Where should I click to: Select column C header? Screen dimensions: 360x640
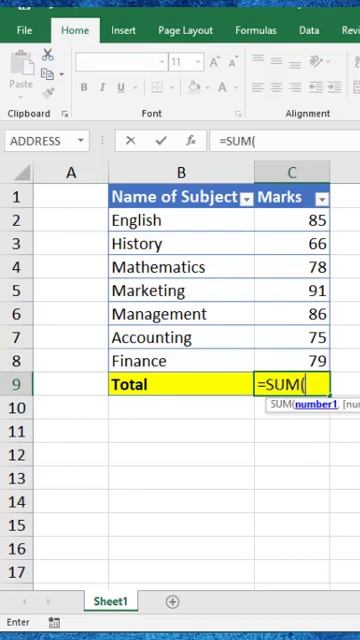pyautogui.click(x=292, y=173)
